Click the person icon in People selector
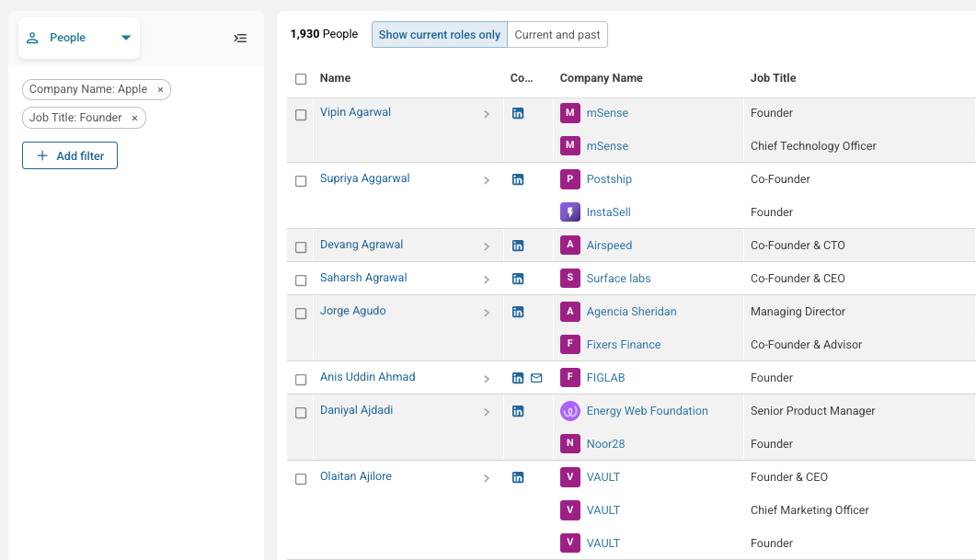 [x=32, y=38]
